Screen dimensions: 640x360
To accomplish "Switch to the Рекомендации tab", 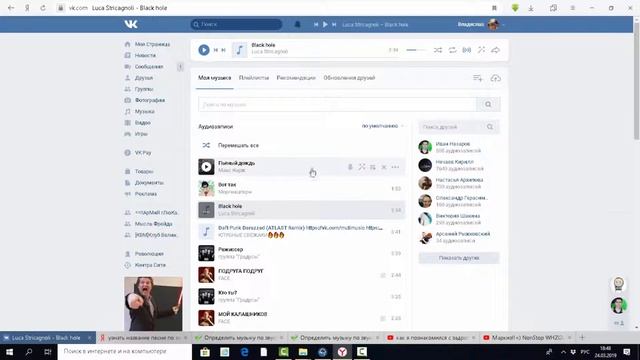I will tap(296, 78).
